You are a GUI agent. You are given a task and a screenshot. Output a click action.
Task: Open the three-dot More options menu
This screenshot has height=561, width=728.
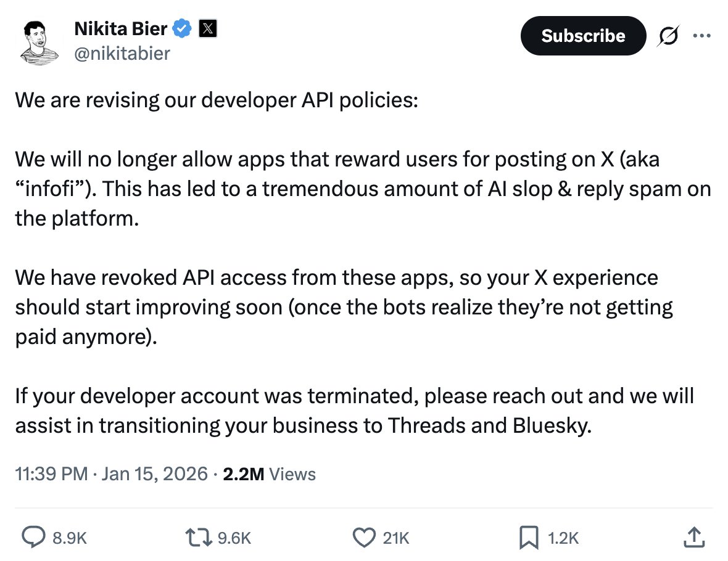[701, 36]
